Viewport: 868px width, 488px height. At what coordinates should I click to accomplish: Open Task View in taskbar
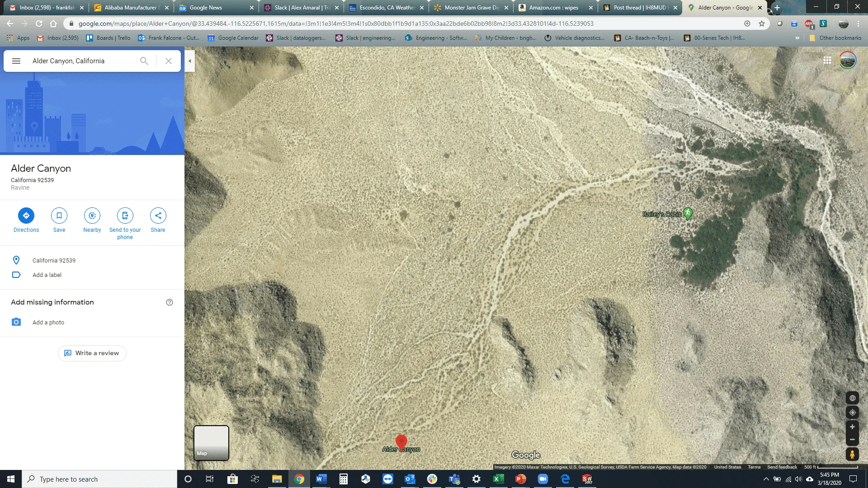(x=210, y=479)
